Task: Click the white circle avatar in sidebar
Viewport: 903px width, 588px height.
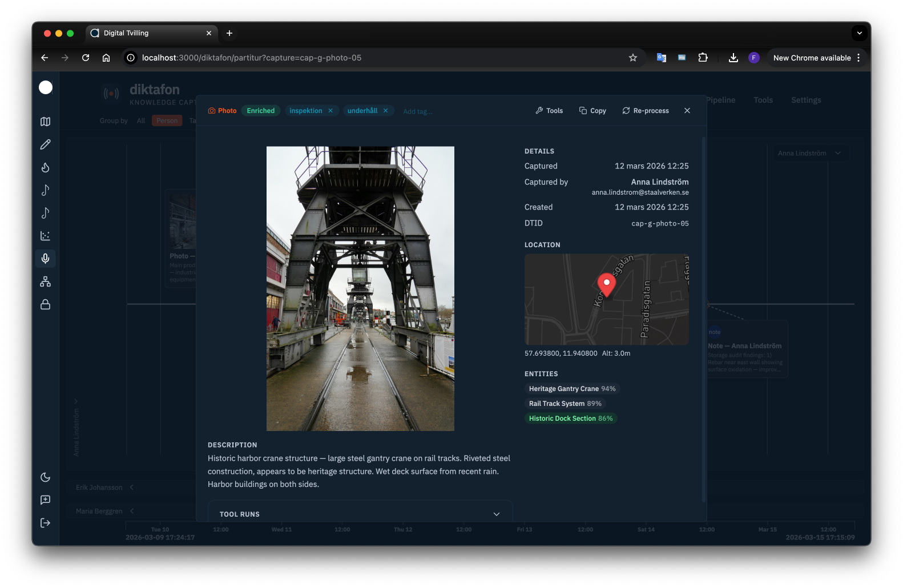Action: (46, 87)
